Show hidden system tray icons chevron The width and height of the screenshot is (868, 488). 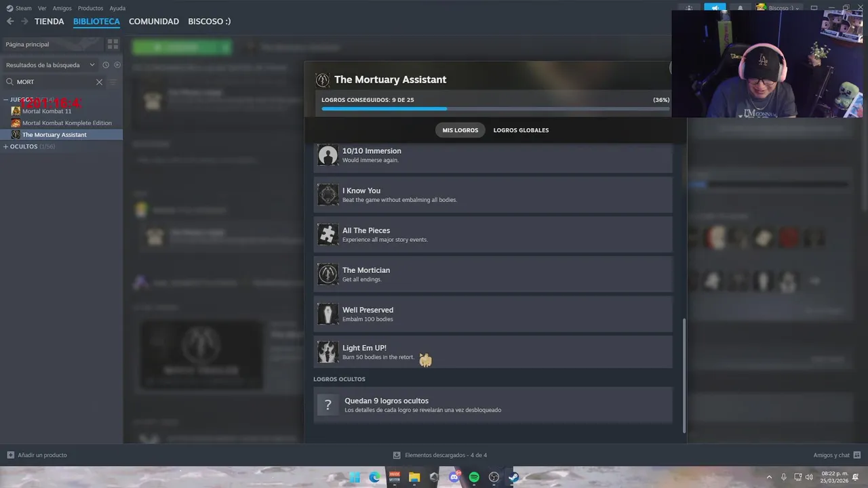tap(769, 477)
